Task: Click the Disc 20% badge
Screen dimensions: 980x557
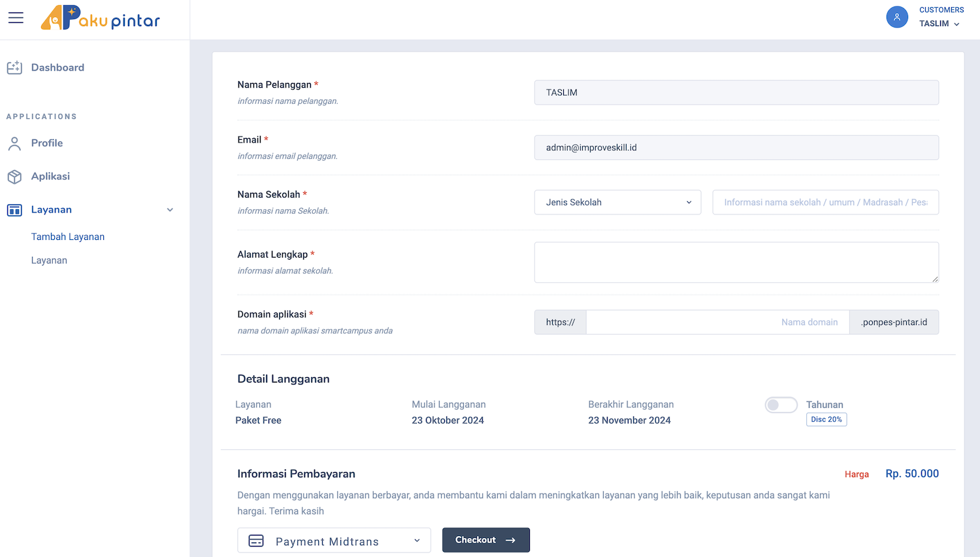Action: click(x=826, y=420)
